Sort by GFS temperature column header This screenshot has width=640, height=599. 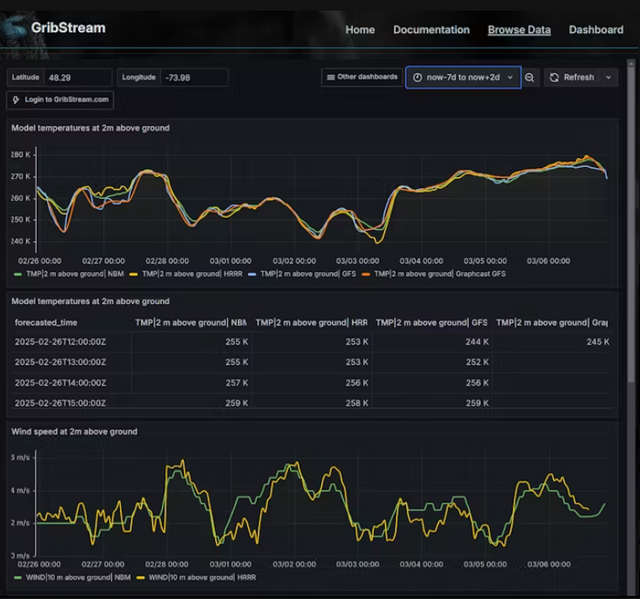[431, 322]
